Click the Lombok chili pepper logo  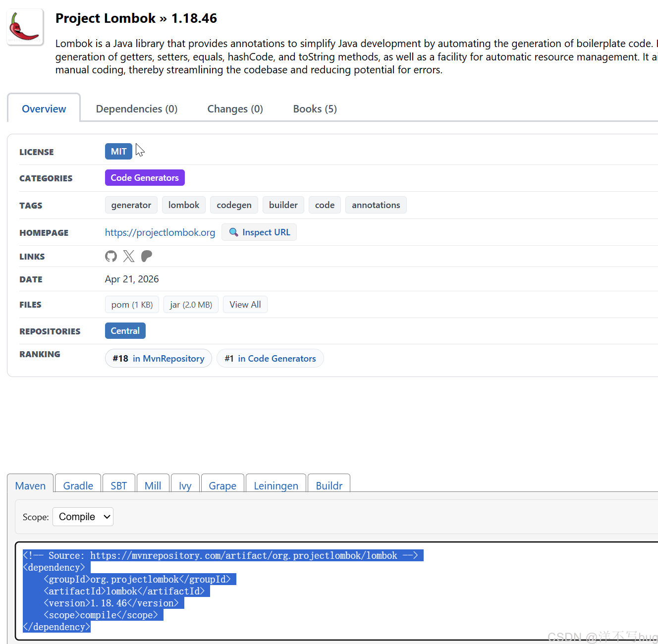tap(25, 27)
